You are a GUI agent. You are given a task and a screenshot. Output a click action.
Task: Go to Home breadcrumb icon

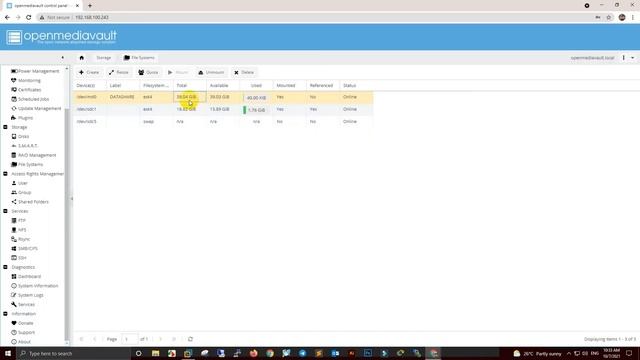click(82, 58)
